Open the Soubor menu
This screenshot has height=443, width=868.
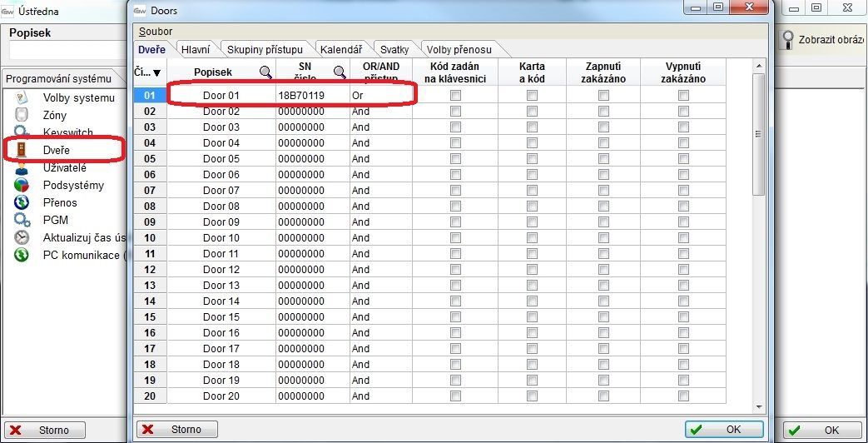(155, 31)
